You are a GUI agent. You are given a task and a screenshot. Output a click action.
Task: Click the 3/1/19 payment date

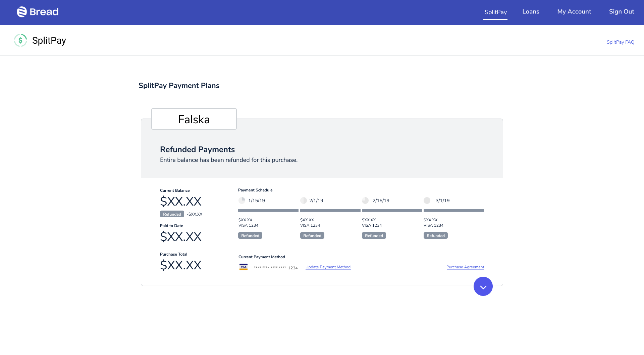443,201
